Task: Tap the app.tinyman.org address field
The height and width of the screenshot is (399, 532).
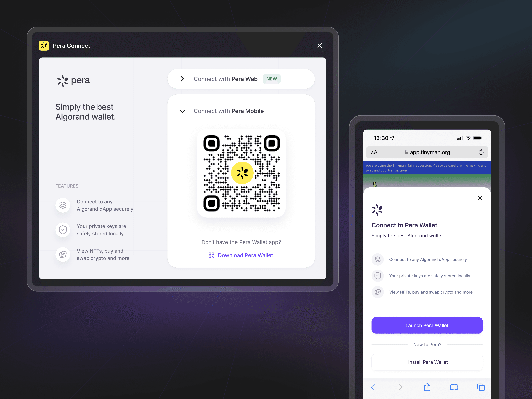Action: pyautogui.click(x=427, y=152)
